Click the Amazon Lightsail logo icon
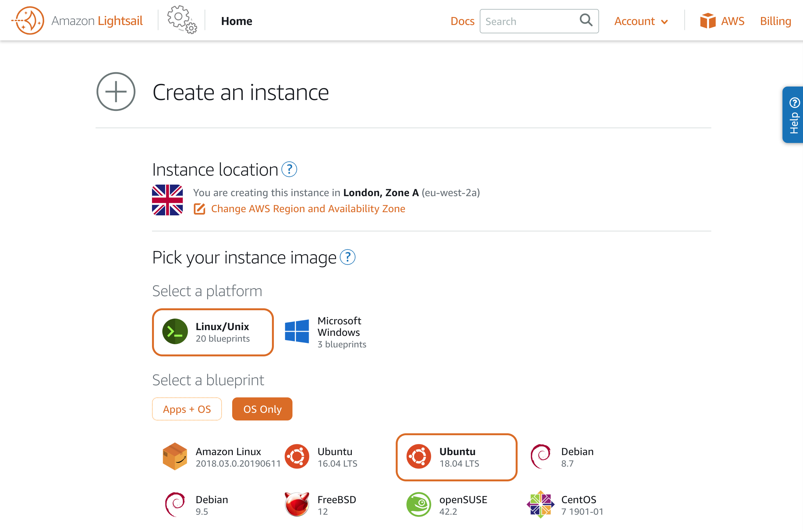 click(x=28, y=21)
